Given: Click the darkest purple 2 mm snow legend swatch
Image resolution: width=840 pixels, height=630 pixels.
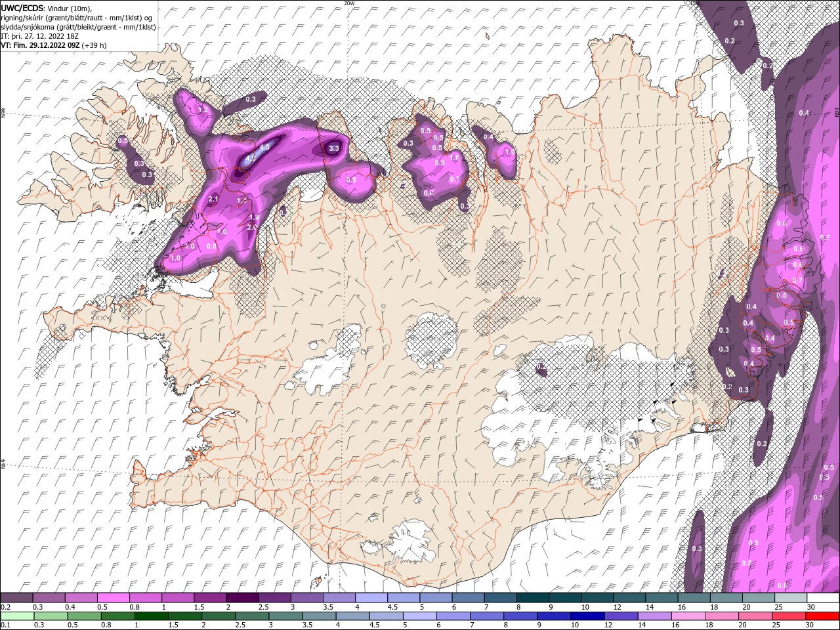Looking at the screenshot, I should (x=242, y=598).
